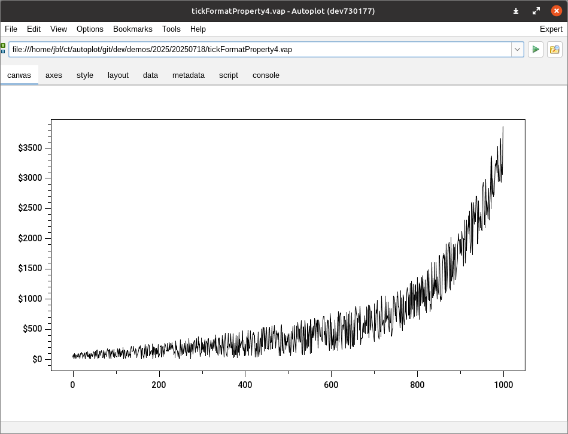
Task: Click the $3500 label on the y-axis
Action: coord(30,148)
